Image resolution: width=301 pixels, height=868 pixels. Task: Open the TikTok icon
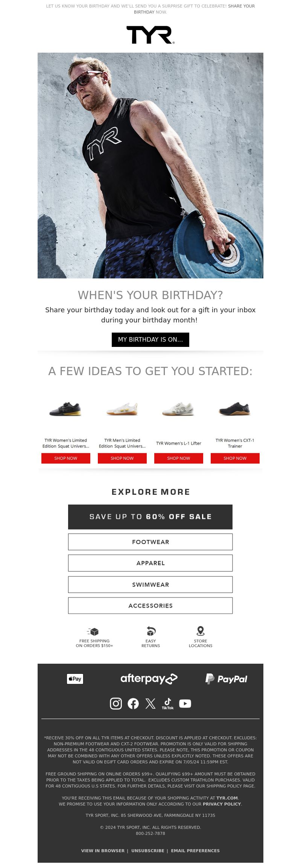[168, 704]
